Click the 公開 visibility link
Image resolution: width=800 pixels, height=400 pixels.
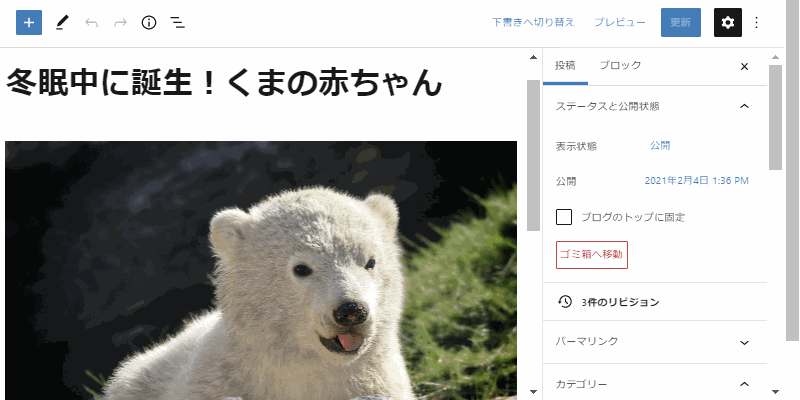point(660,146)
